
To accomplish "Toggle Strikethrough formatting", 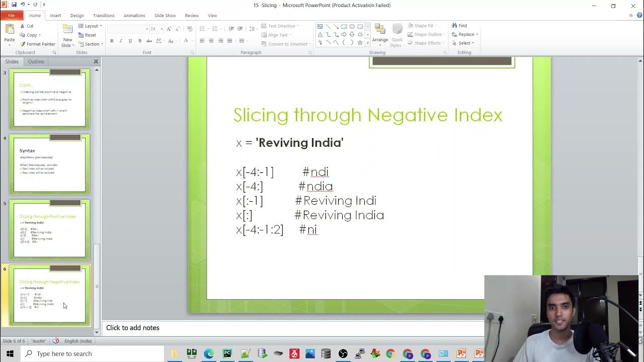I will pos(148,41).
